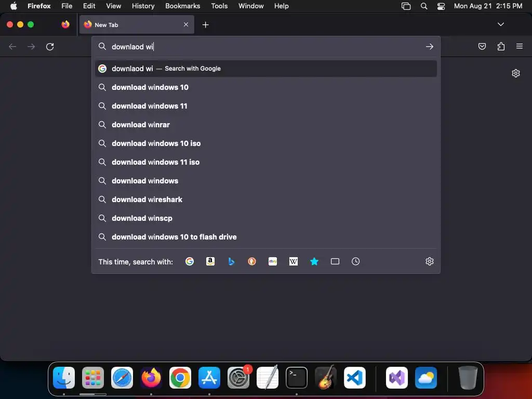Choose suggestion 'download windows 10 iso'
The width and height of the screenshot is (532, 399).
click(265, 143)
